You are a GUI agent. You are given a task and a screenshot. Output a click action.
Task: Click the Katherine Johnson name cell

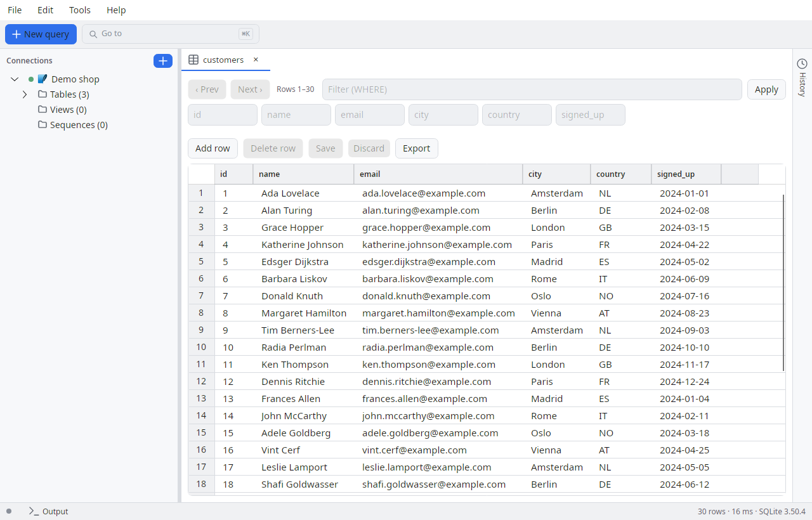click(303, 245)
